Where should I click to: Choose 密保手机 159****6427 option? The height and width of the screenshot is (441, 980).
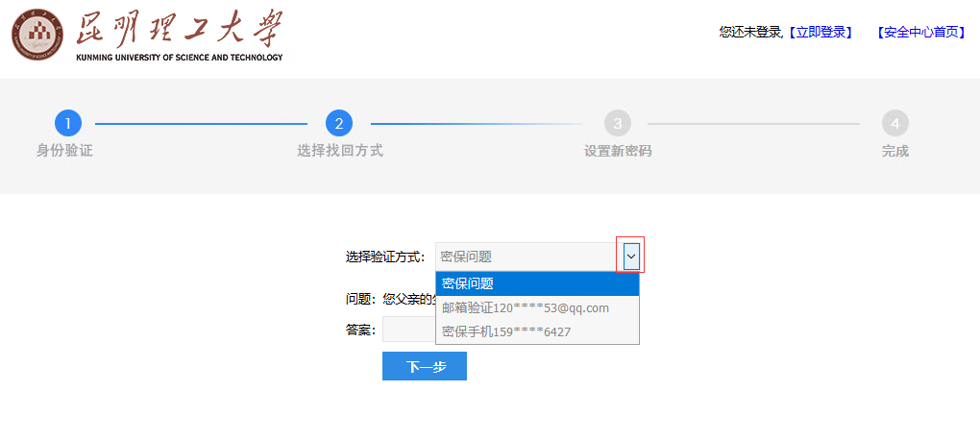(x=537, y=331)
